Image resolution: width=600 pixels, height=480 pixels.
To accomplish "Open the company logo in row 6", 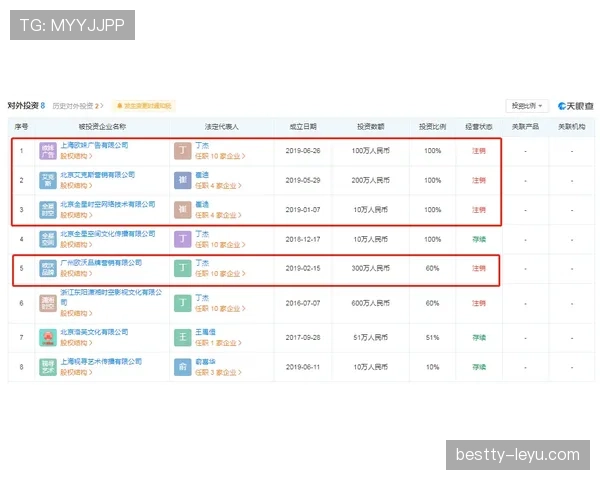I will pos(48,303).
